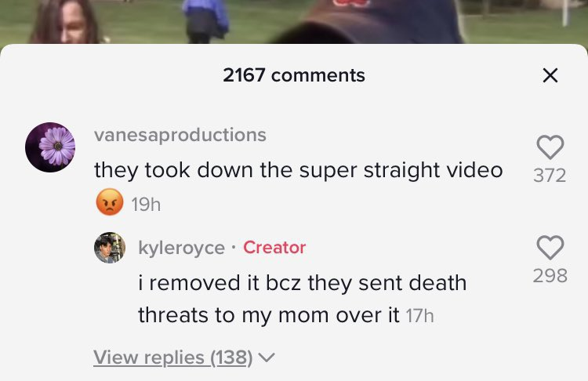Open the purple flower profile picture
The height and width of the screenshot is (381, 588).
[50, 147]
